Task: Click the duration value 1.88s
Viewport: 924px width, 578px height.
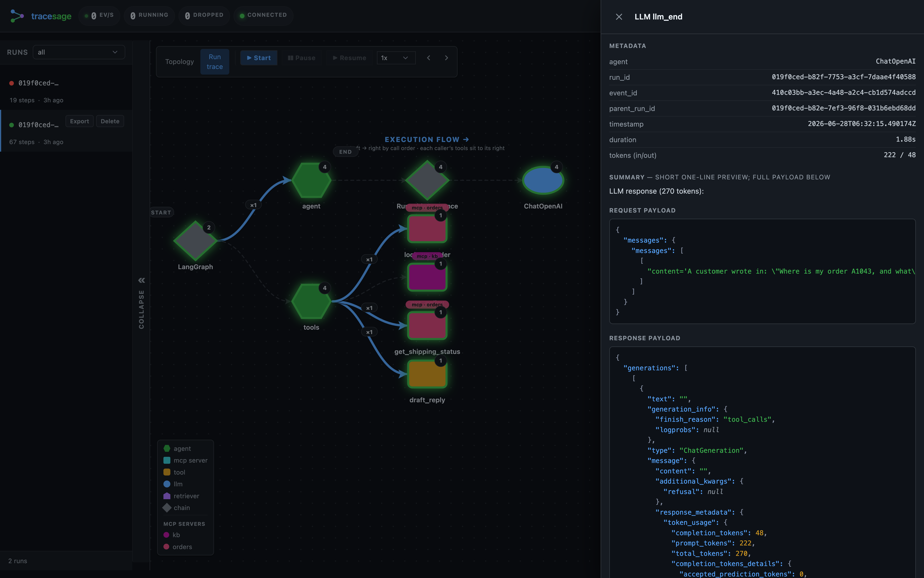Action: [906, 139]
